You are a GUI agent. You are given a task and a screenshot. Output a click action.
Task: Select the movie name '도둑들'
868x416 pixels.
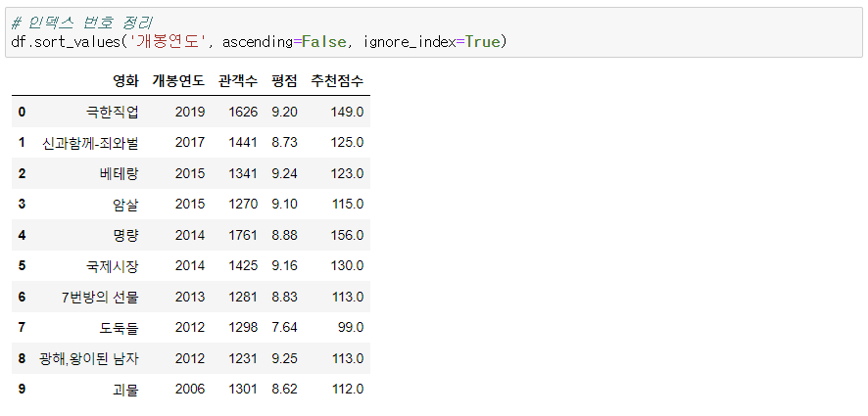119,329
